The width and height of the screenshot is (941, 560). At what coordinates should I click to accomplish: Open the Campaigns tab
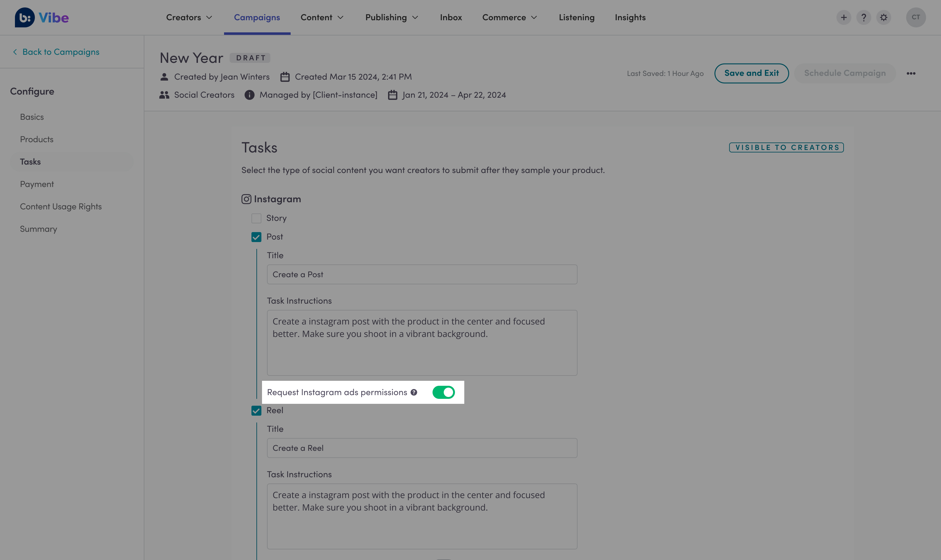pos(257,17)
